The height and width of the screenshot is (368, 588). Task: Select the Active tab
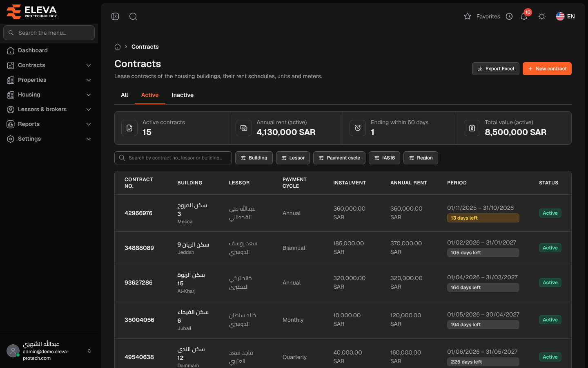(x=150, y=95)
